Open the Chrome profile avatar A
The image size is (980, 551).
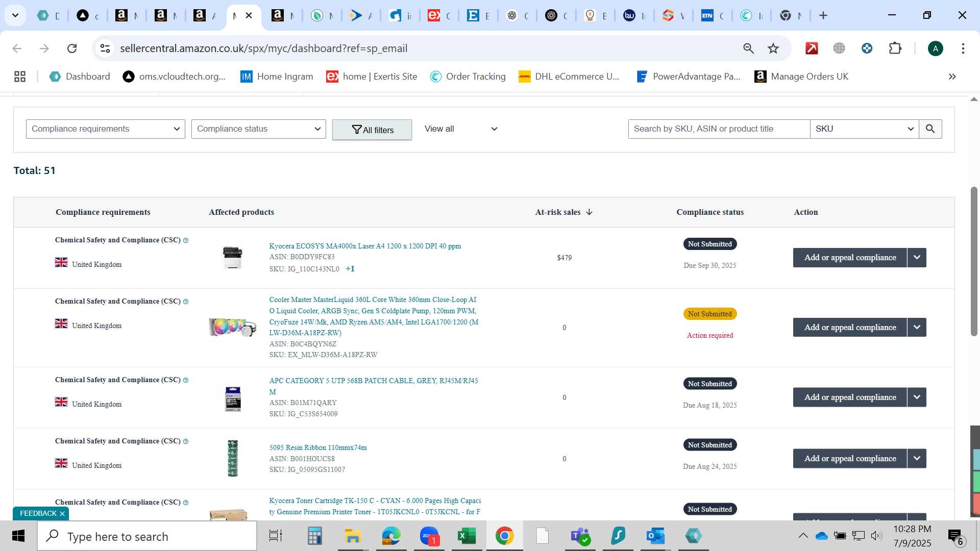[x=935, y=48]
